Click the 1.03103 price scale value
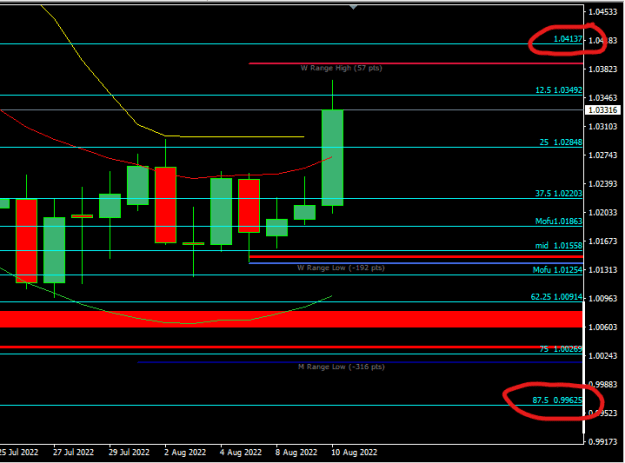The image size is (625, 463). point(603,127)
